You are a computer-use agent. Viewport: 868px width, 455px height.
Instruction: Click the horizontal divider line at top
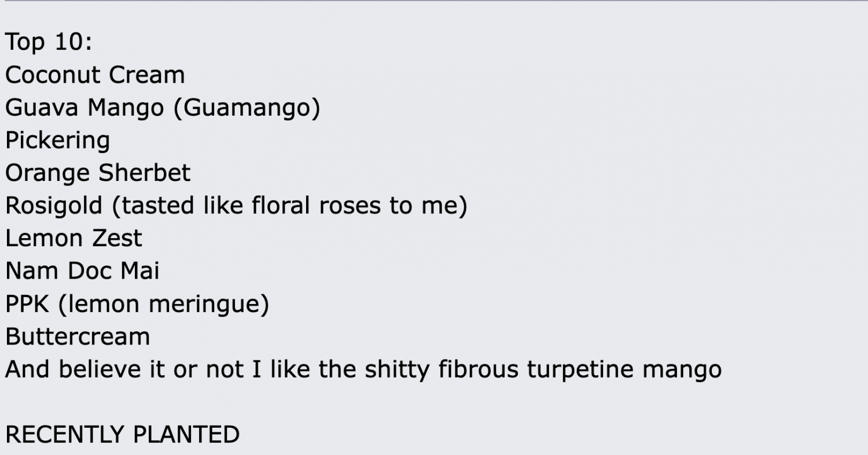(x=434, y=1)
